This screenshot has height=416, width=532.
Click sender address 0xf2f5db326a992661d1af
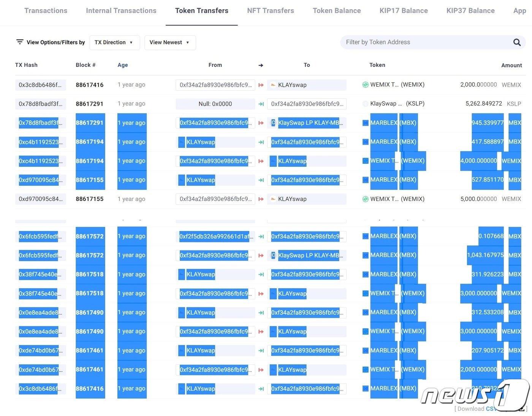(x=215, y=236)
